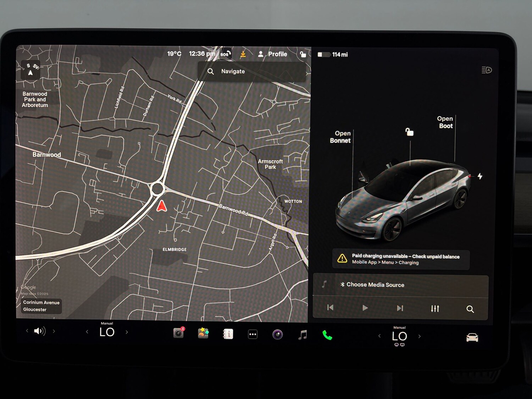Tap the compass orientation icon on map
The width and height of the screenshot is (532, 399).
pyautogui.click(x=30, y=70)
